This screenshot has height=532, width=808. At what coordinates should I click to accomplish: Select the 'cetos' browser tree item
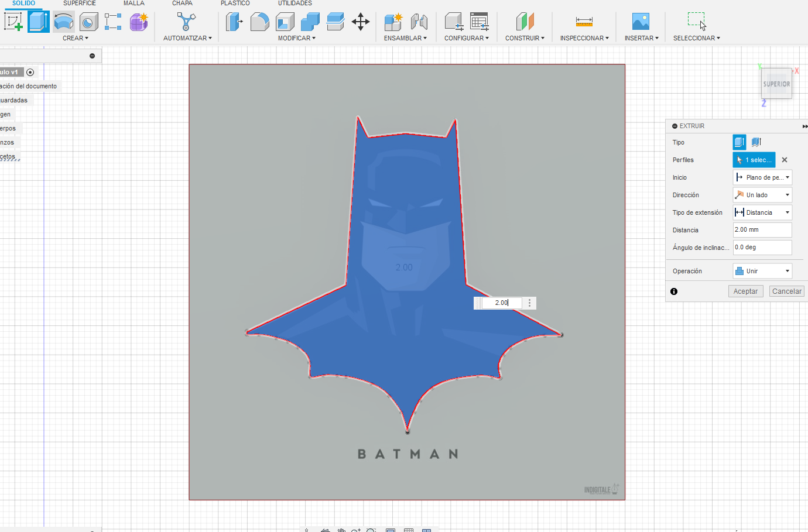[8, 156]
